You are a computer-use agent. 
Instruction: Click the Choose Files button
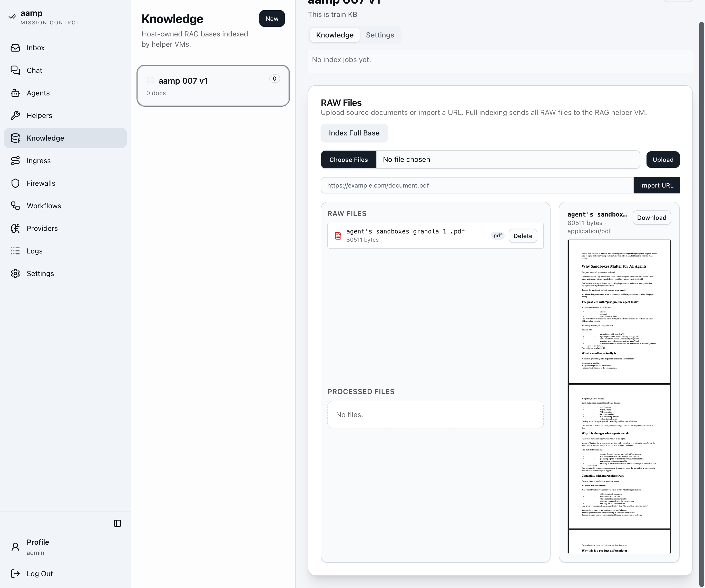coord(348,159)
